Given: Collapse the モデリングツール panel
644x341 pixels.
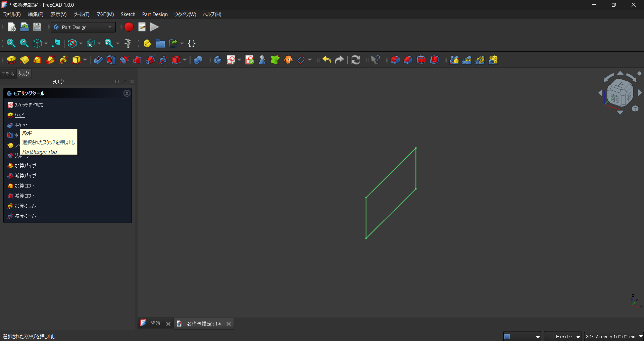Looking at the screenshot, I should pos(127,93).
